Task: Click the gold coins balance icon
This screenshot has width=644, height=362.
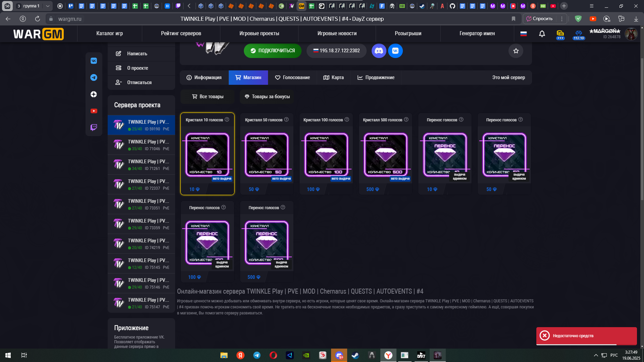Action: tap(560, 33)
